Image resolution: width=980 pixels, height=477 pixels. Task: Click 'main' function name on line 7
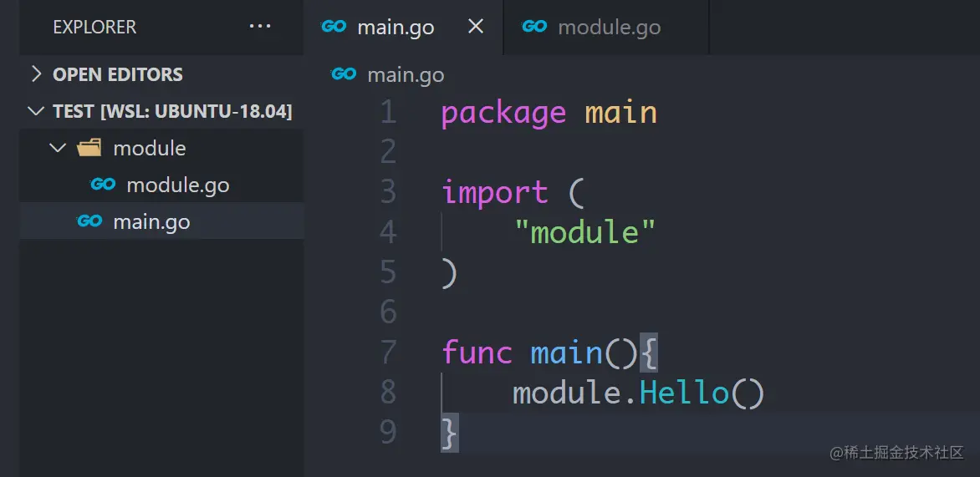566,353
